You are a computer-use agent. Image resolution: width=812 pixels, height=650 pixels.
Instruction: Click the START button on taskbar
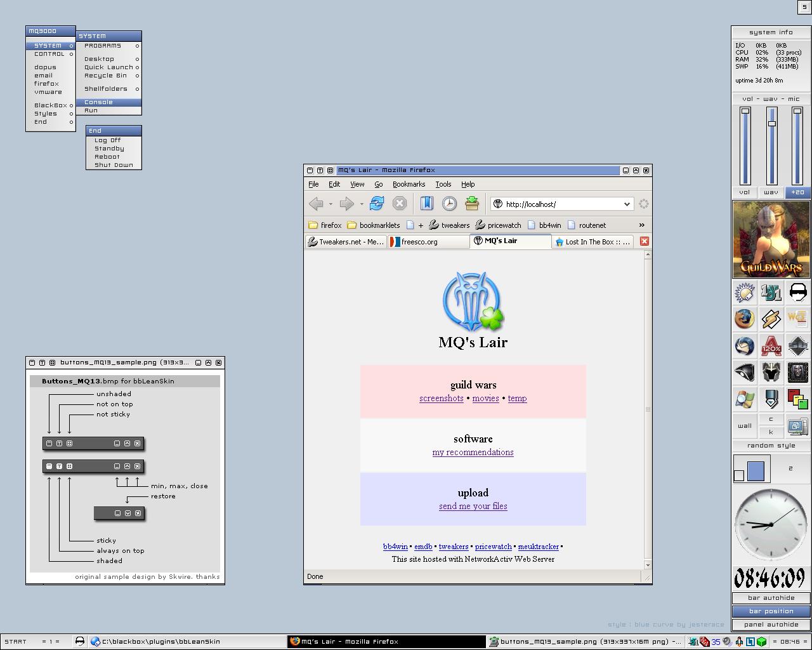pos(16,641)
